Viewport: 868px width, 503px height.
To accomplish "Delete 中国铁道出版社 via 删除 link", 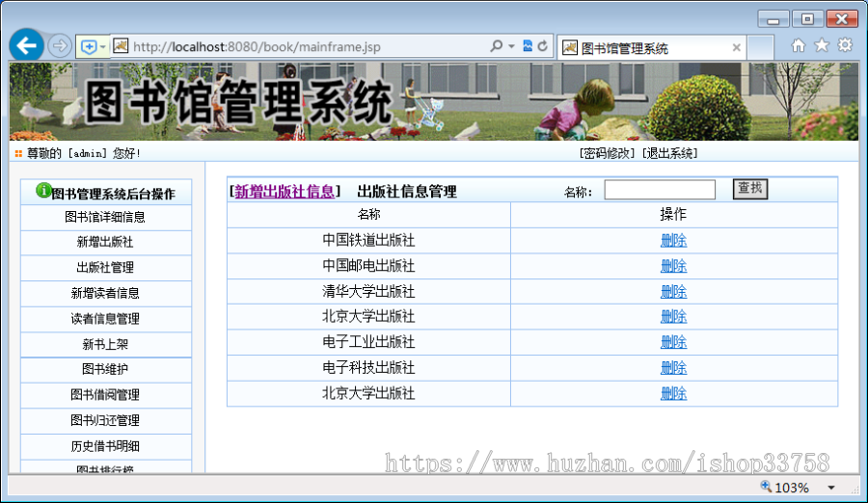I will [x=674, y=241].
